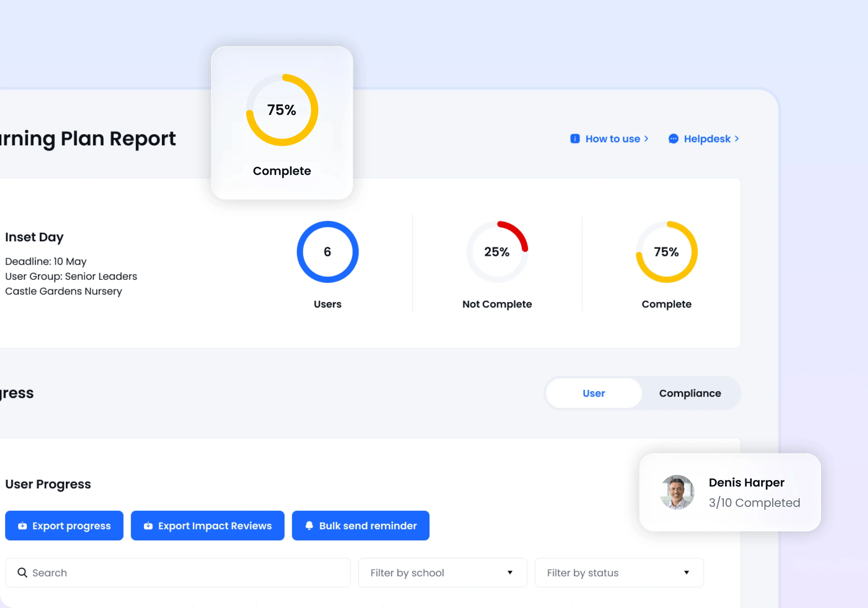The image size is (868, 608).
Task: Open the Filter by status dropdown
Action: 619,572
